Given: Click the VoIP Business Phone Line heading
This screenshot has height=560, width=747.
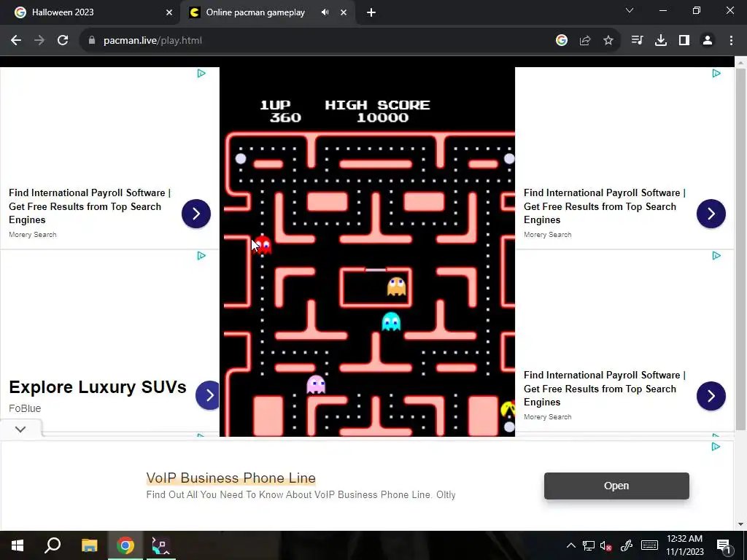Looking at the screenshot, I should (x=231, y=478).
